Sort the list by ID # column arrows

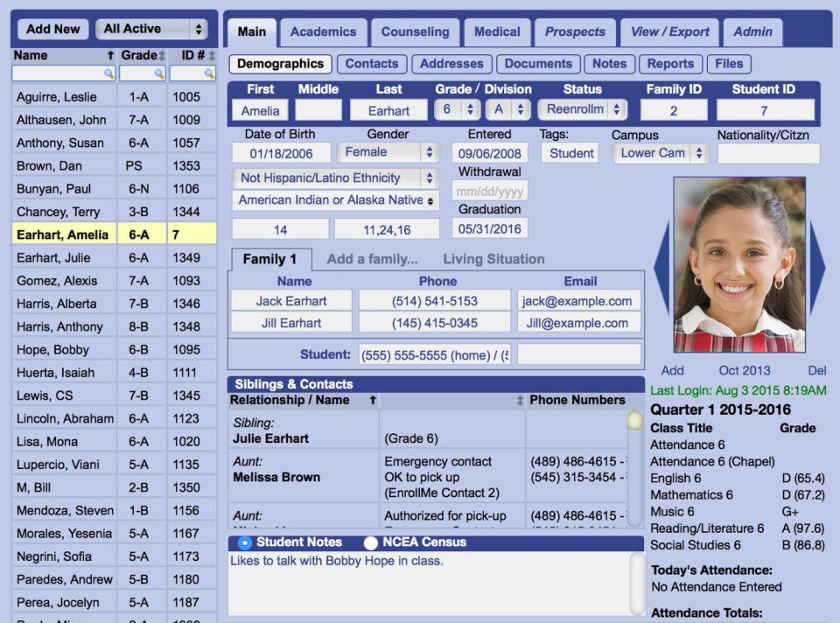(212, 55)
